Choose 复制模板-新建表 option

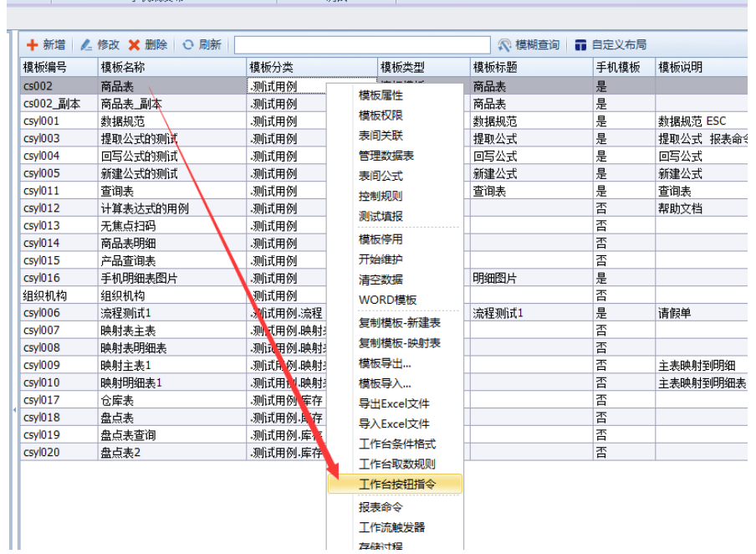click(399, 323)
